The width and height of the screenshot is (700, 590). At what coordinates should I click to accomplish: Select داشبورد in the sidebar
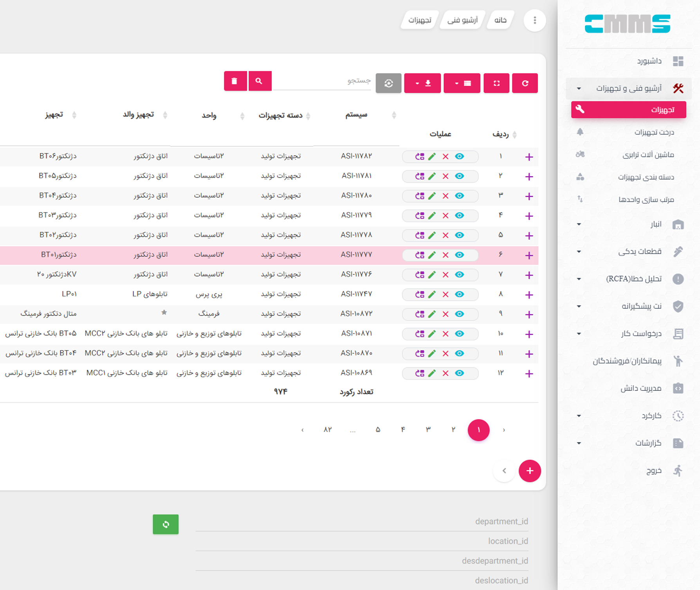(x=649, y=61)
